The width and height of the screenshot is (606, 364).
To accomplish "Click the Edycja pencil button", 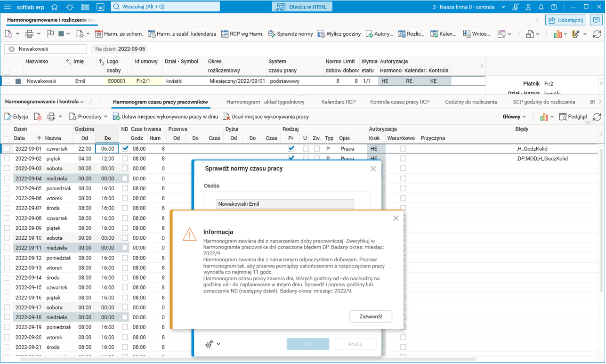I will click(16, 117).
